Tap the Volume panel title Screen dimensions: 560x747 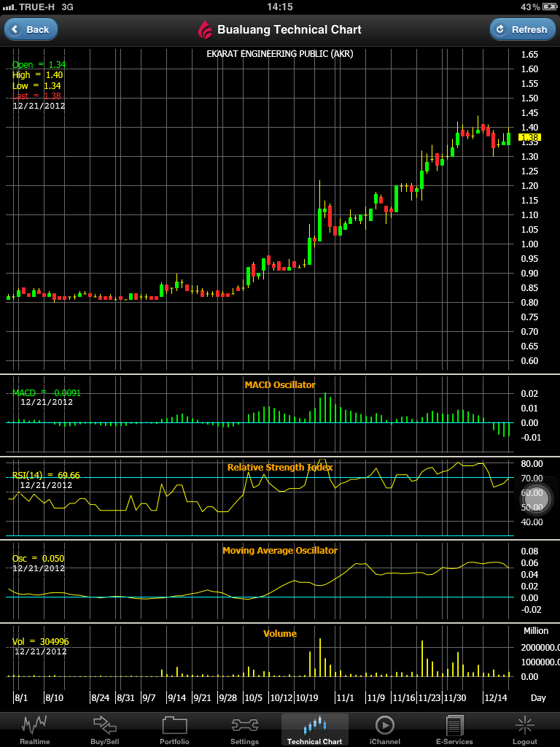pyautogui.click(x=280, y=634)
